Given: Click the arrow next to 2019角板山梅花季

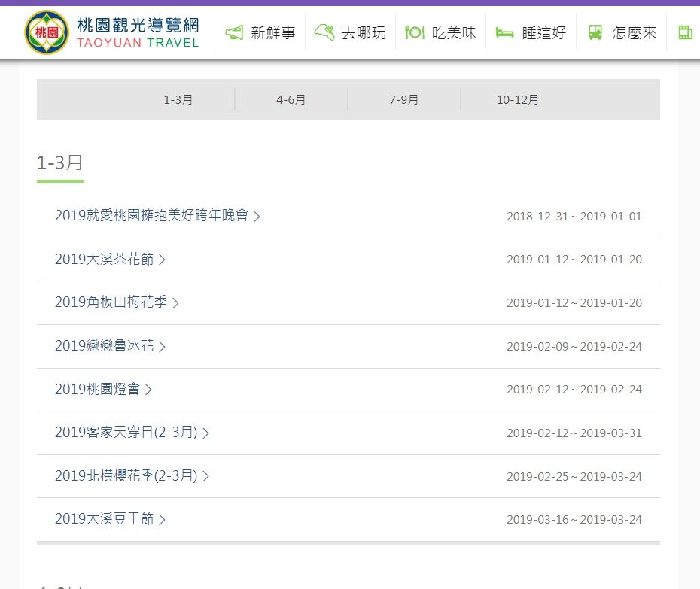Looking at the screenshot, I should pos(175,303).
